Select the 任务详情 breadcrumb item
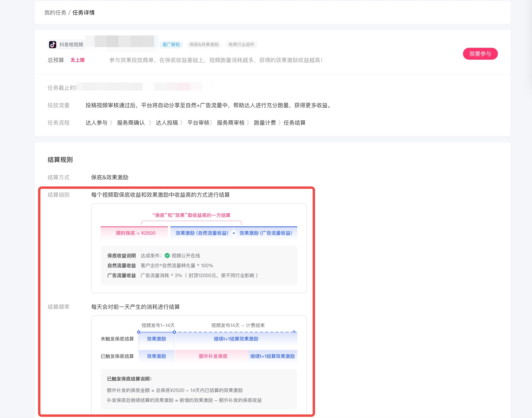The width and height of the screenshot is (532, 418). pyautogui.click(x=84, y=12)
